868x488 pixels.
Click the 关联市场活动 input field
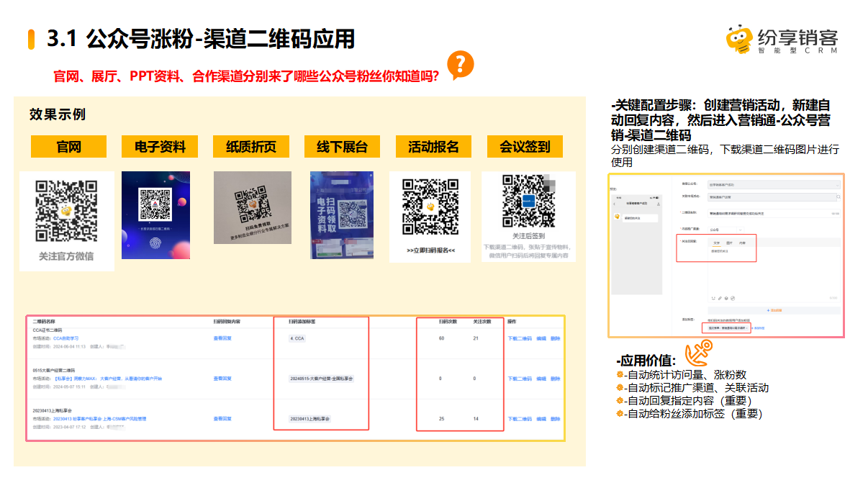[772, 197]
